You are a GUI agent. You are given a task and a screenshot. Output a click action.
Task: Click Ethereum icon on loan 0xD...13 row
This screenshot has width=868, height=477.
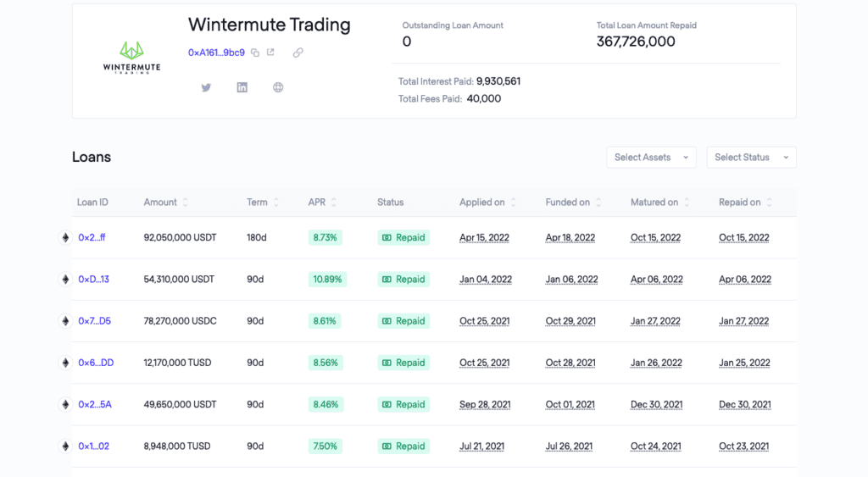[65, 280]
